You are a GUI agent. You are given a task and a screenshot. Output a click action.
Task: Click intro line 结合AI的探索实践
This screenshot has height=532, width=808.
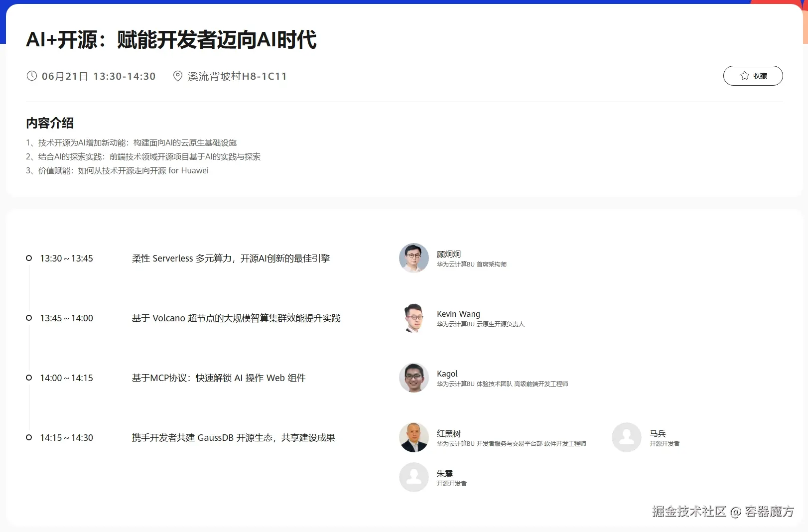143,157
